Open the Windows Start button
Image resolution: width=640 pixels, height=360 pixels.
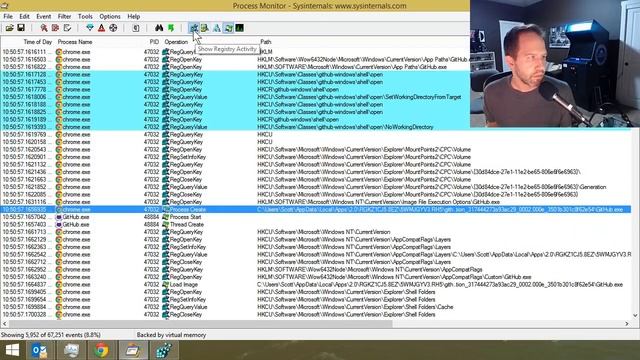coord(12,350)
